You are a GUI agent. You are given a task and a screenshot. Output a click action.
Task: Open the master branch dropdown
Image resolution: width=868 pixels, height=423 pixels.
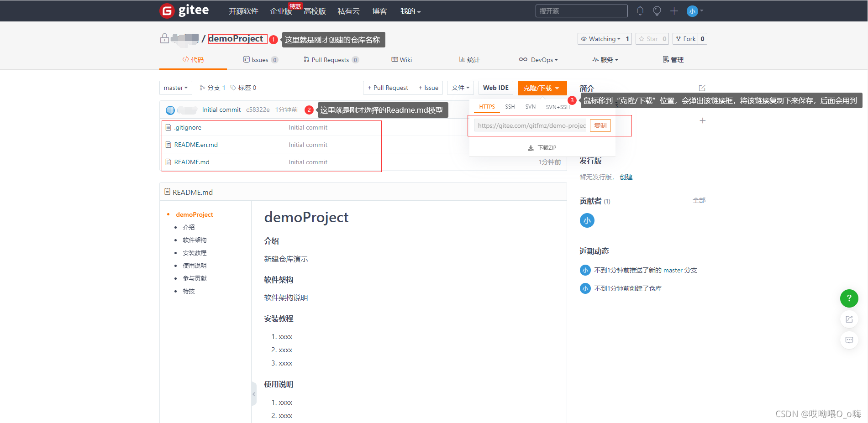click(x=176, y=88)
